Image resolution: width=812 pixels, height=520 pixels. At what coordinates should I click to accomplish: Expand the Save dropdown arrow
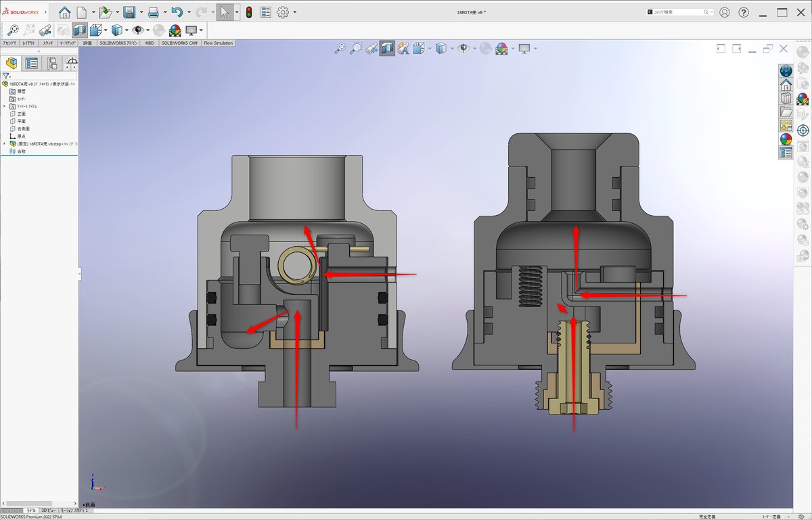(x=140, y=13)
